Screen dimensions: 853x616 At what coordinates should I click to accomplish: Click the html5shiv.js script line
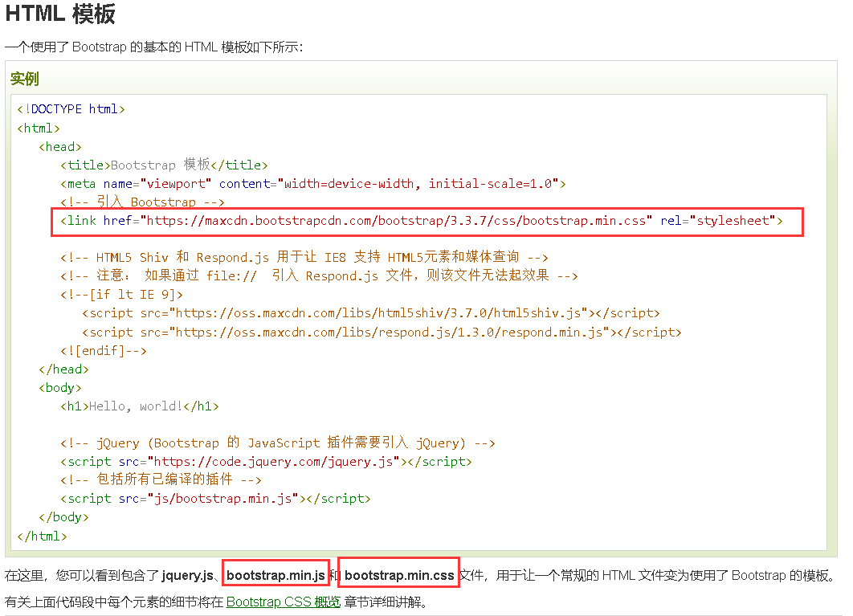click(371, 313)
